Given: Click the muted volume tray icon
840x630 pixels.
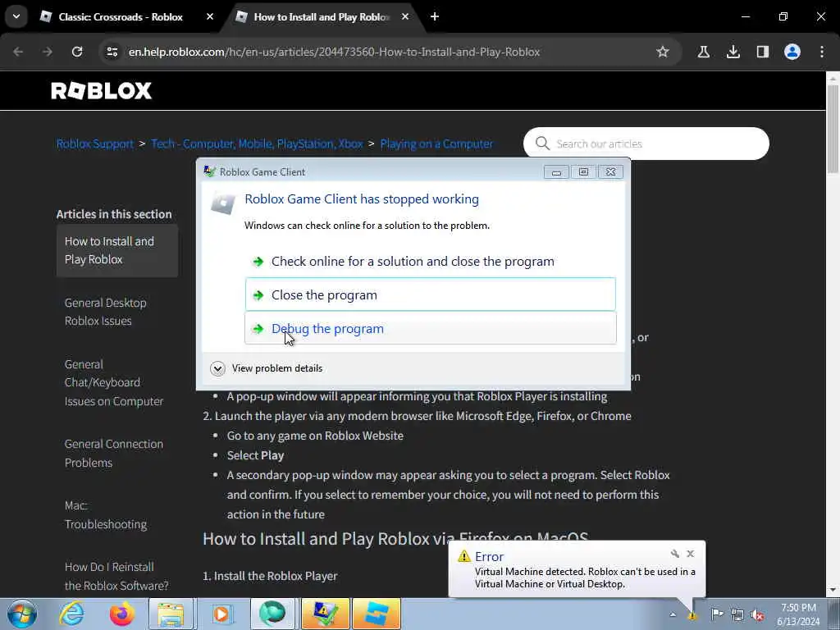Looking at the screenshot, I should (757, 614).
